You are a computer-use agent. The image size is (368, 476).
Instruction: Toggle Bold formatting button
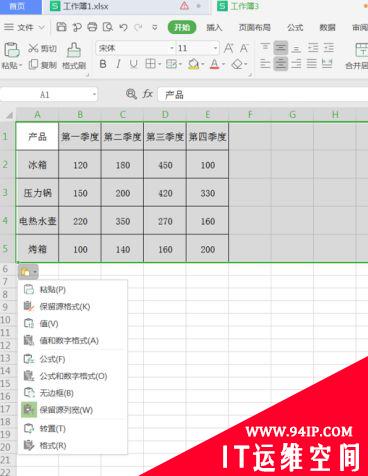(103, 64)
